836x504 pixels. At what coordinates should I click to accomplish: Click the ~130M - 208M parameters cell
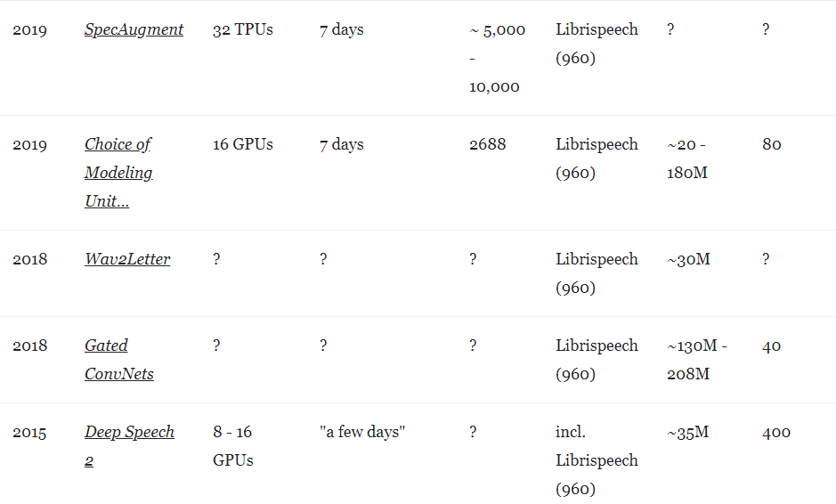point(697,360)
